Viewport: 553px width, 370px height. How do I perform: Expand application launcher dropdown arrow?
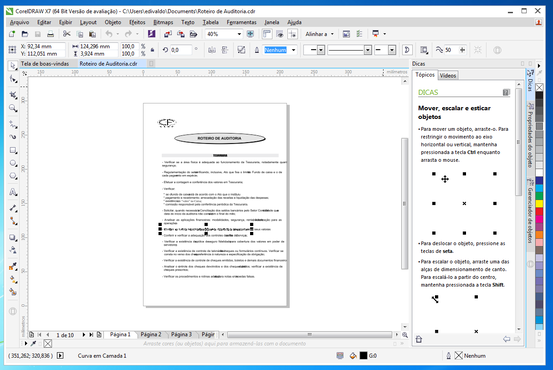384,34
